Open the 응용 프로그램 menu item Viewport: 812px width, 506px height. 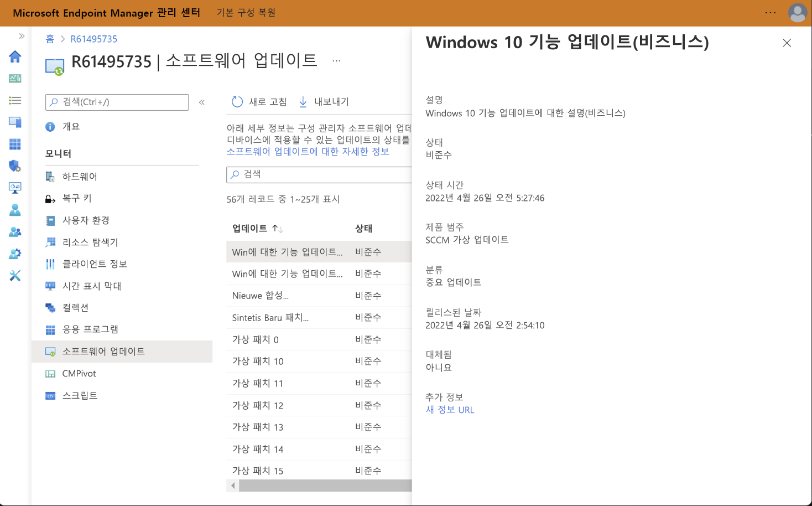tap(122, 329)
